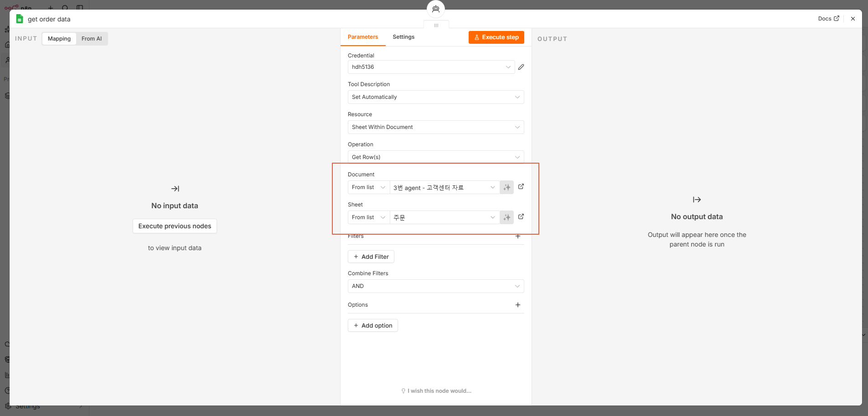Open the Sheet dropdown showing 주문
Image resolution: width=868 pixels, height=416 pixels.
[x=444, y=217]
